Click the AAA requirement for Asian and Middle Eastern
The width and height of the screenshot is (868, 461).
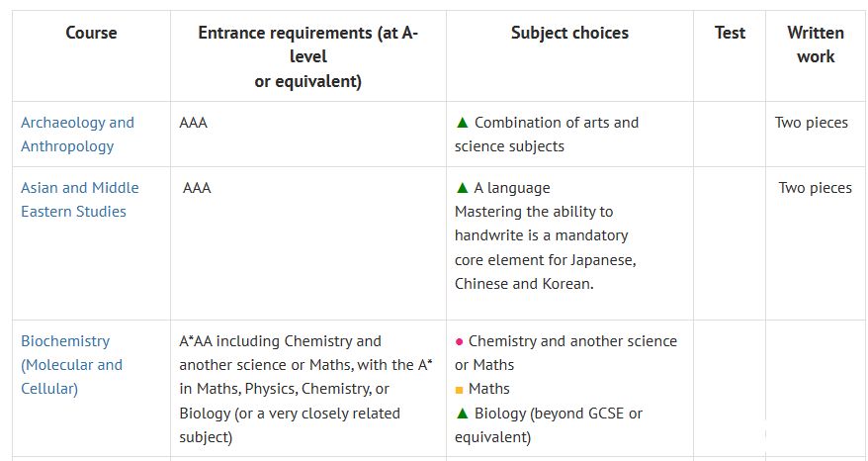pyautogui.click(x=197, y=188)
